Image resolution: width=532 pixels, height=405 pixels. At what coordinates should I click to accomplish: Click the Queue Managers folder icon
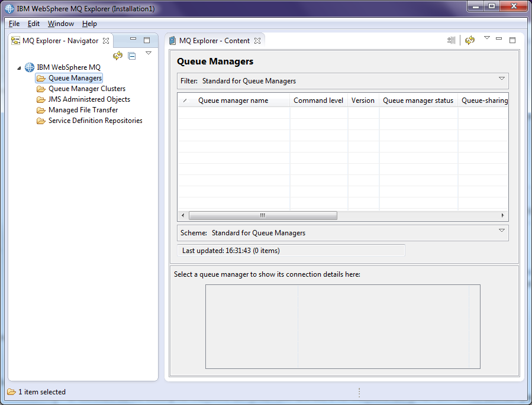41,78
